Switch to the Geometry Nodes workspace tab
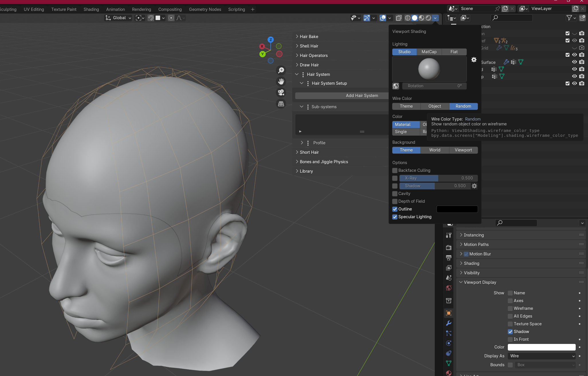The height and width of the screenshot is (376, 588). click(x=205, y=9)
